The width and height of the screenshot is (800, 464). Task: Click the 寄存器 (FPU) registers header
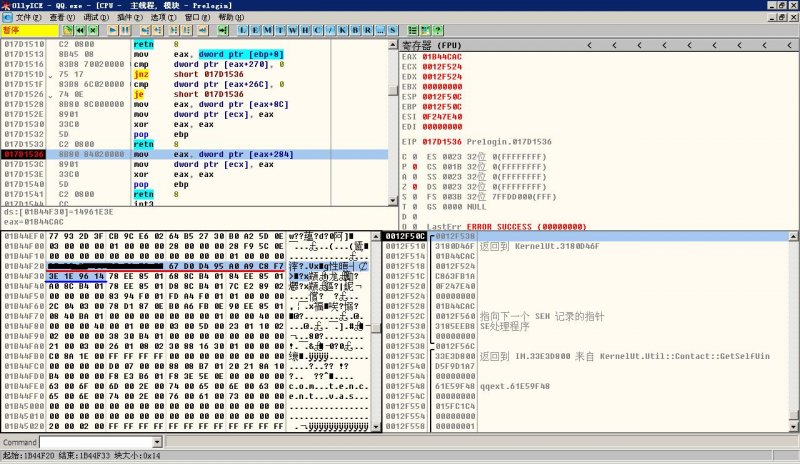tap(432, 45)
